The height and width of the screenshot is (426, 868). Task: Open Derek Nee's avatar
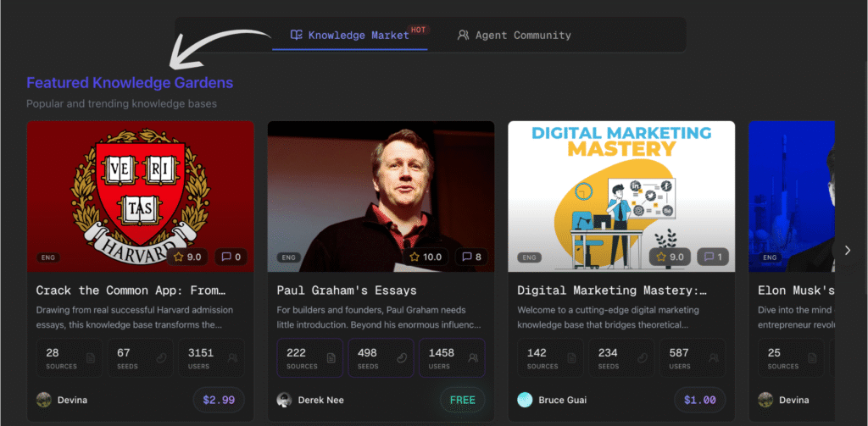pos(285,400)
